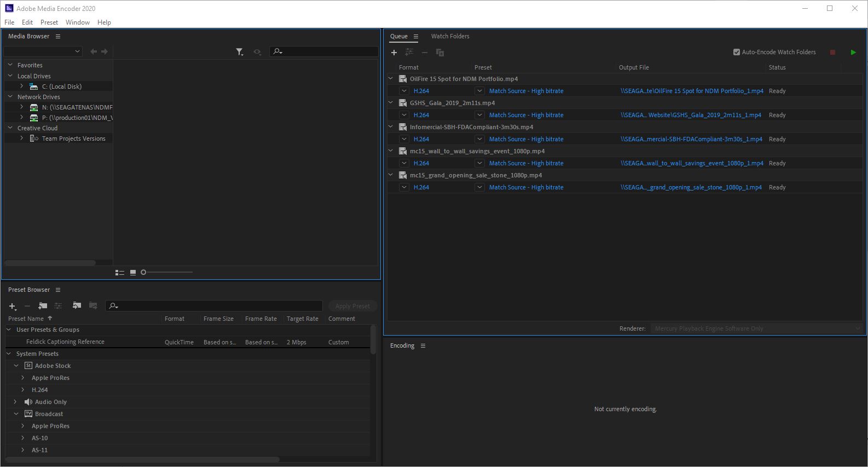This screenshot has height=467, width=868.
Task: Click Delete Preset minus icon in Preset Browser
Action: coord(27,306)
